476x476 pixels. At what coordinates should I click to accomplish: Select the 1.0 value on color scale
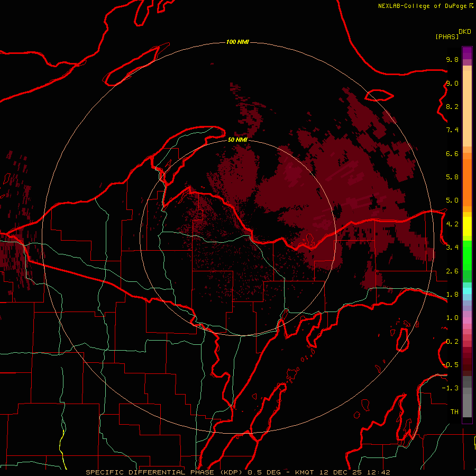click(x=452, y=318)
